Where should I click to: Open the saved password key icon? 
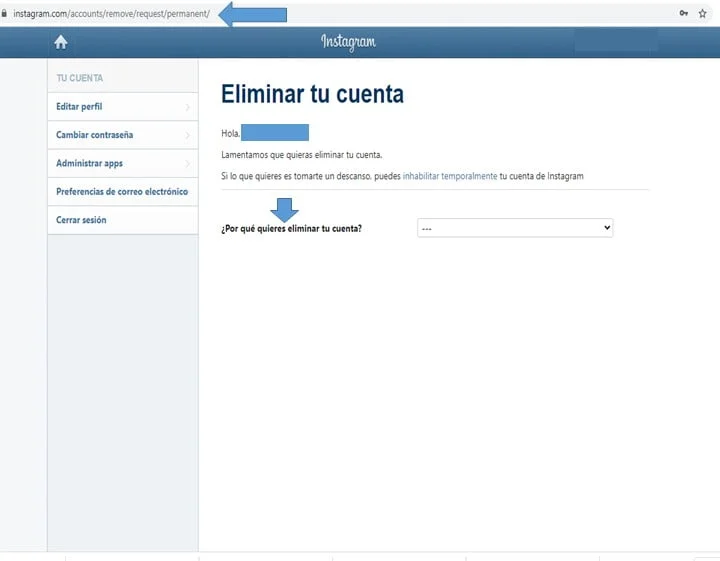pyautogui.click(x=684, y=13)
